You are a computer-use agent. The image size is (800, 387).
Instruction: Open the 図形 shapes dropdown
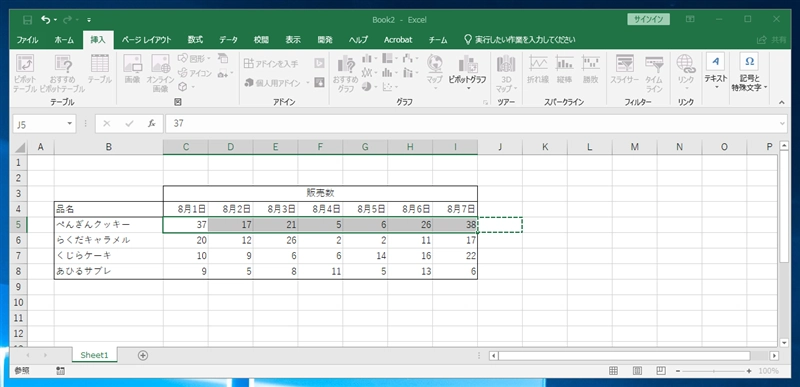(x=195, y=59)
